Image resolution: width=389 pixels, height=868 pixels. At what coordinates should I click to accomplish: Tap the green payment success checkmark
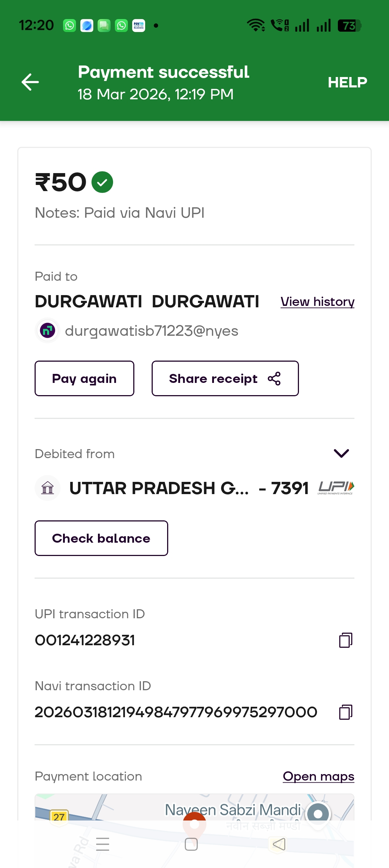[x=102, y=182]
